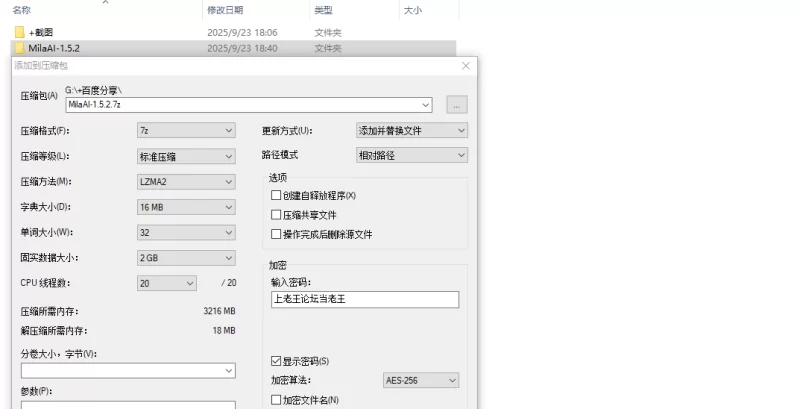This screenshot has height=409, width=800.
Task: Click the 解压缩所需内存 value 18 MB
Action: (224, 330)
